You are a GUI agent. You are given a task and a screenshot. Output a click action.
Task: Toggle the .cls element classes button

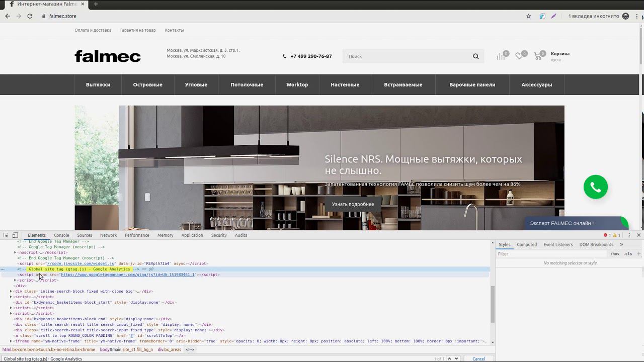(x=628, y=254)
